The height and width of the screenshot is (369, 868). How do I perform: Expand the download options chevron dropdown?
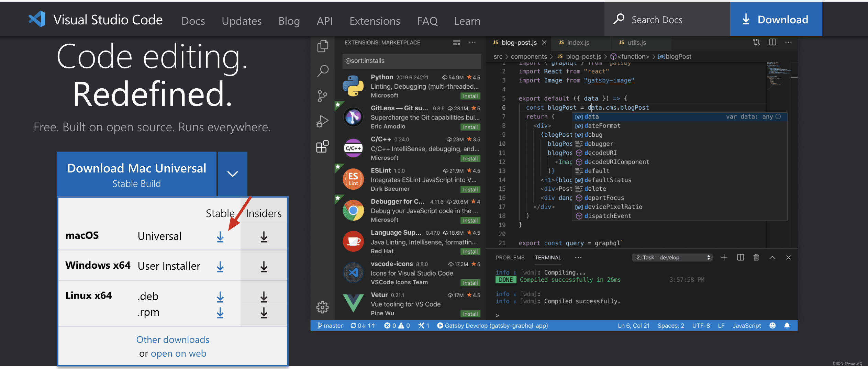point(233,174)
